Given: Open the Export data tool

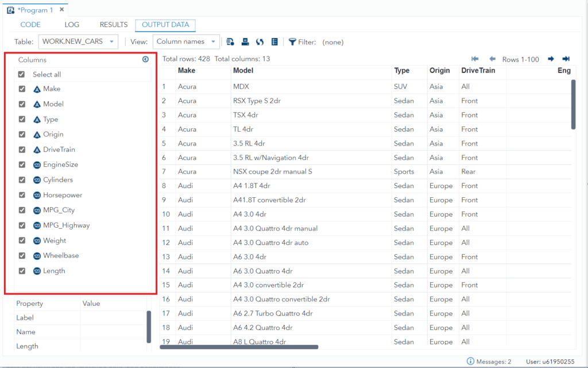Looking at the screenshot, I should tap(230, 41).
